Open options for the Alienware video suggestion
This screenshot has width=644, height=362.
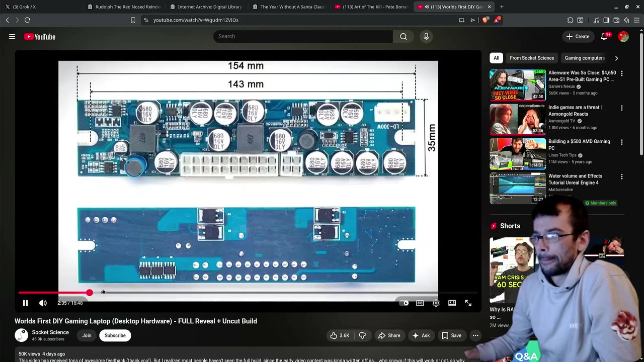coord(622,73)
